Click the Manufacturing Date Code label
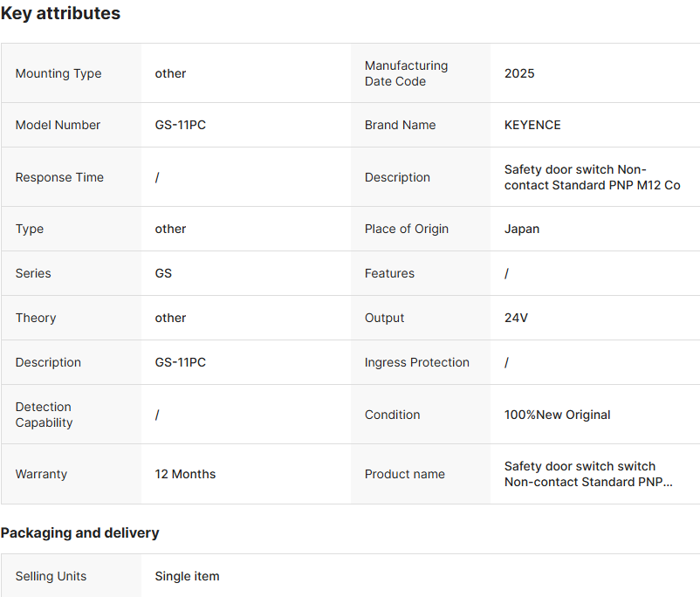Image resolution: width=700 pixels, height=597 pixels. click(406, 73)
